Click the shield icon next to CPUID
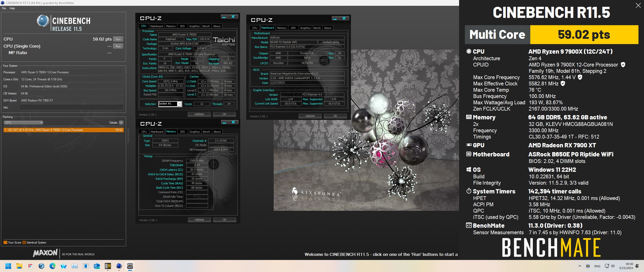This screenshot has width=644, height=272. [x=623, y=64]
